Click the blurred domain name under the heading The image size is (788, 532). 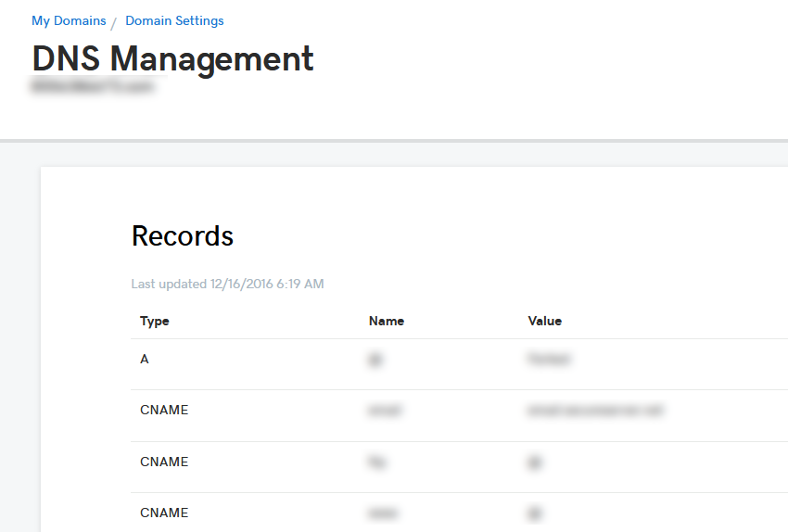[x=93, y=86]
